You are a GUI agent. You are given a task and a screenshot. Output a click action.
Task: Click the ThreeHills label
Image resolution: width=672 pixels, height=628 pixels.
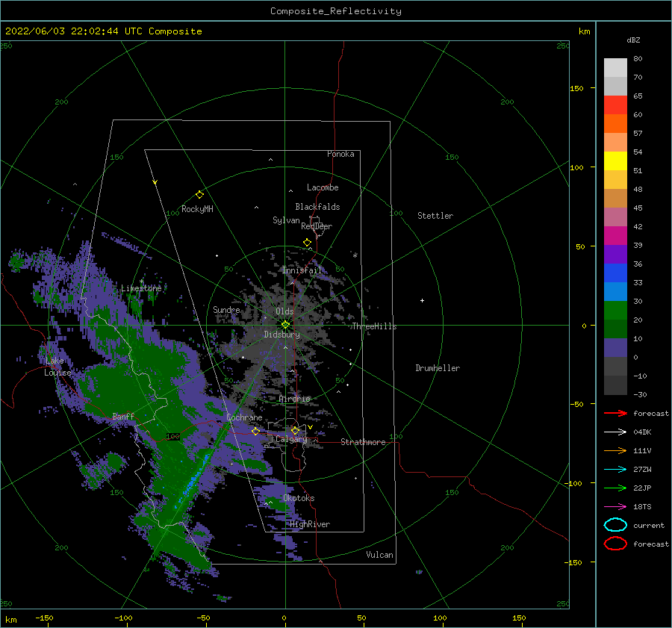[375, 326]
